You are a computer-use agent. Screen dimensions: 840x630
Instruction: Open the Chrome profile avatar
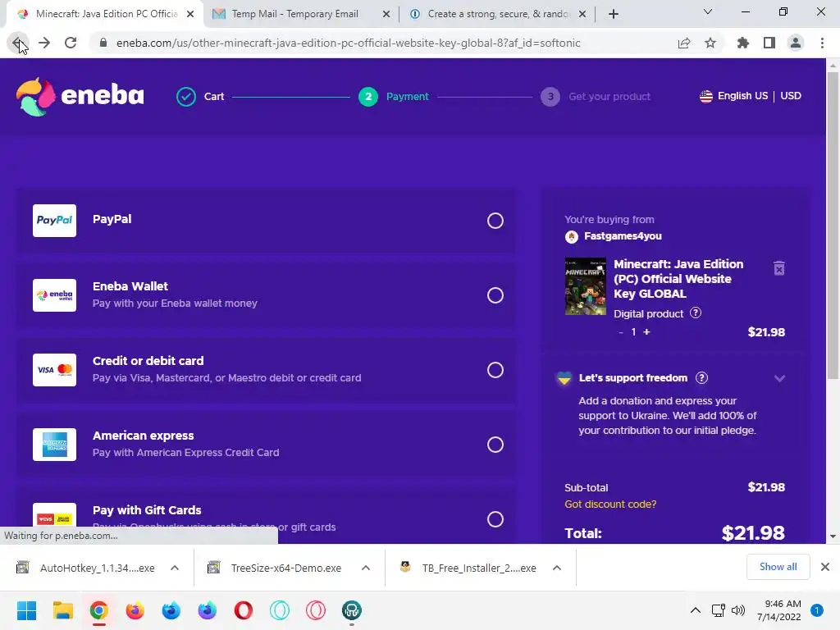pyautogui.click(x=796, y=43)
